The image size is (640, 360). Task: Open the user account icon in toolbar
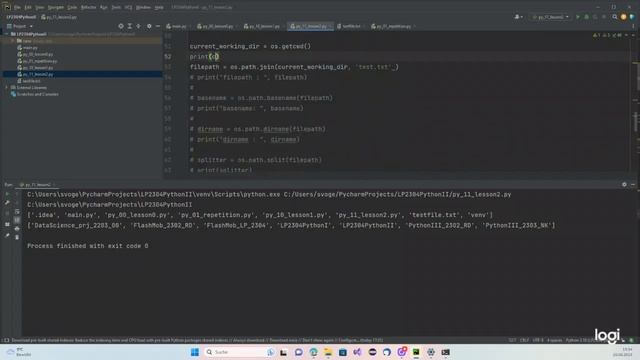[518, 17]
